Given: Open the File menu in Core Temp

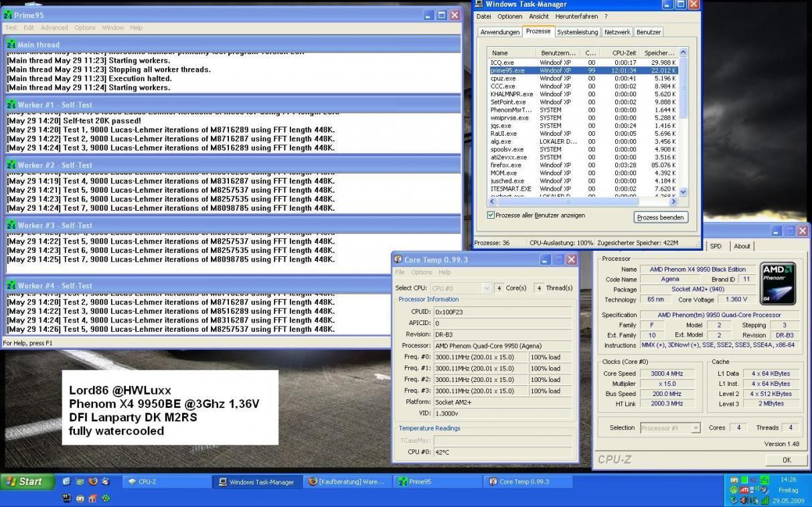Looking at the screenshot, I should click(400, 272).
